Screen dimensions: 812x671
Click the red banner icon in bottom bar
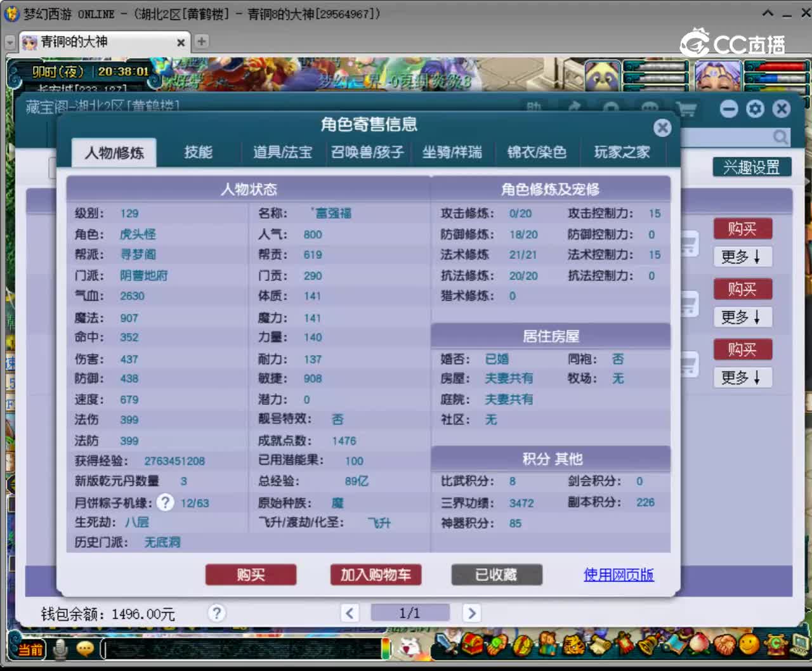624,644
